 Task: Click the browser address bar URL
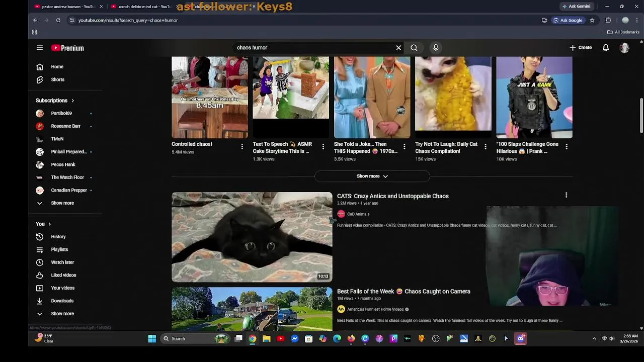(x=128, y=21)
